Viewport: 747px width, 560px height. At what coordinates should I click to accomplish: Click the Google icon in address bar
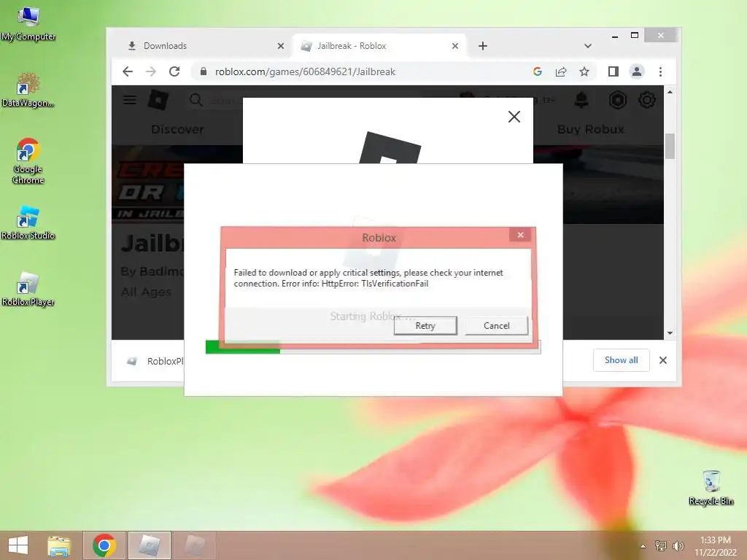pos(538,71)
